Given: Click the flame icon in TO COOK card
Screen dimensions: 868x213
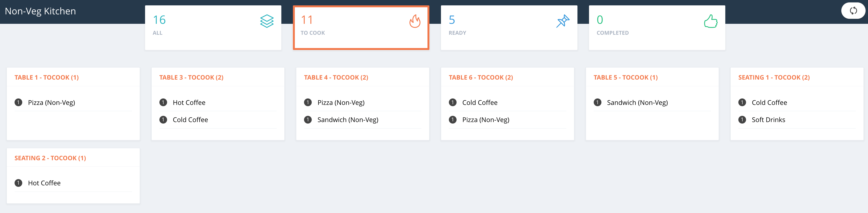Looking at the screenshot, I should [x=415, y=21].
